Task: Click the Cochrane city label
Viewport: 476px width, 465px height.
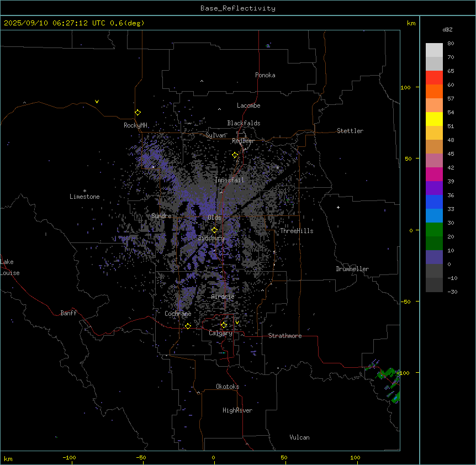Action: click(x=178, y=314)
